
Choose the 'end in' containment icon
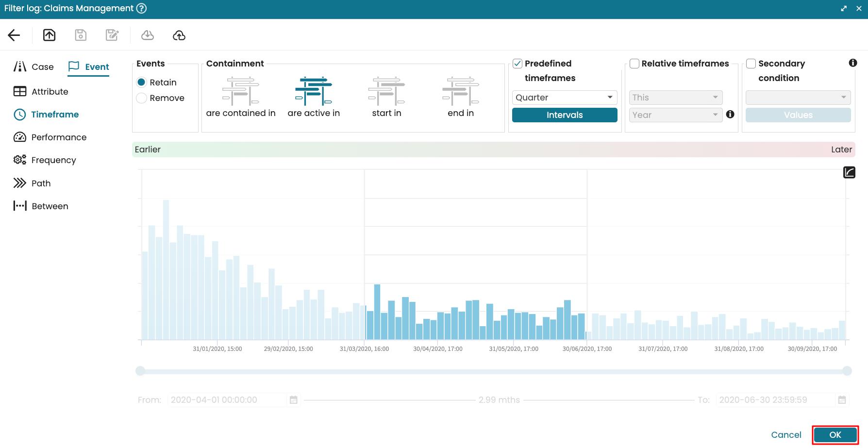coord(460,91)
